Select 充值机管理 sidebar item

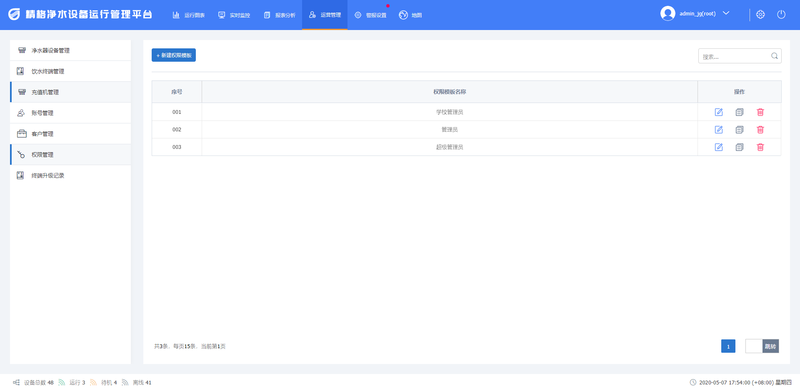coord(70,92)
